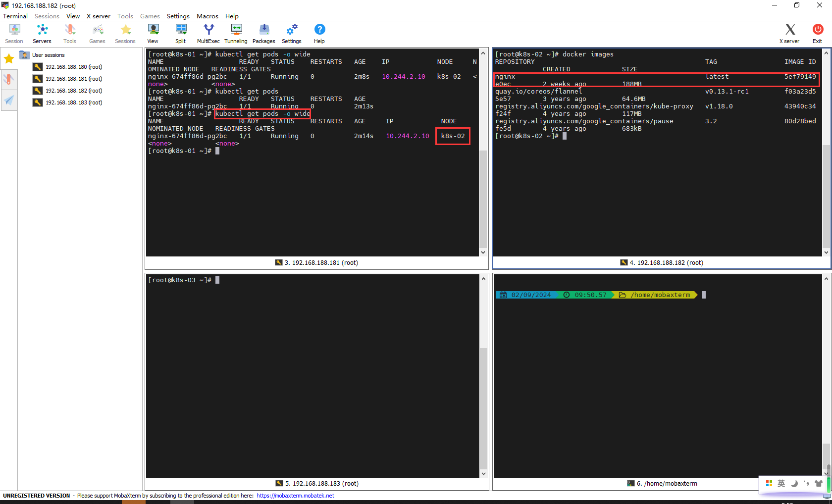Click the Help question mark icon
This screenshot has width=832, height=504.
pos(319,34)
